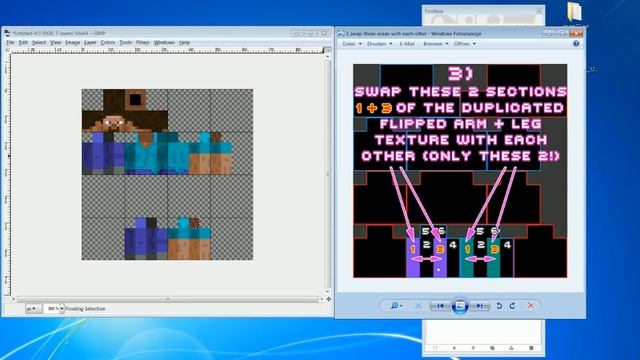Click the navigate image icon at GIMP canvas corner
640x360 pixels.
(x=329, y=299)
